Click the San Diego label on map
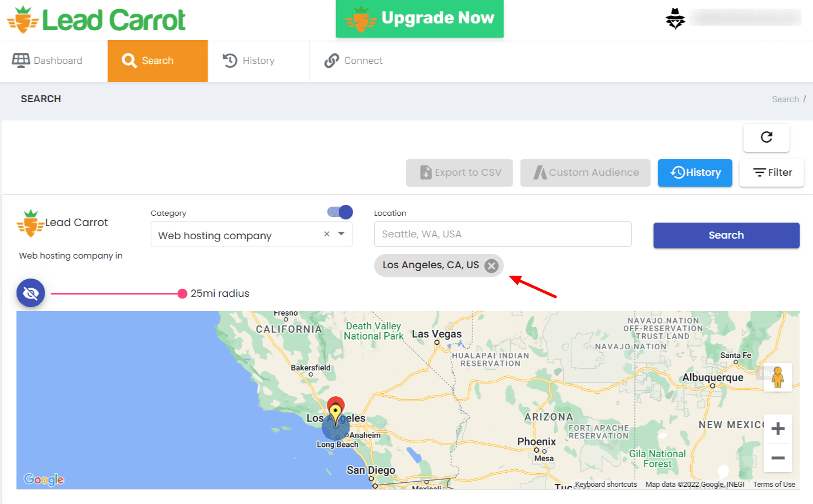This screenshot has width=813, height=504. [x=371, y=470]
